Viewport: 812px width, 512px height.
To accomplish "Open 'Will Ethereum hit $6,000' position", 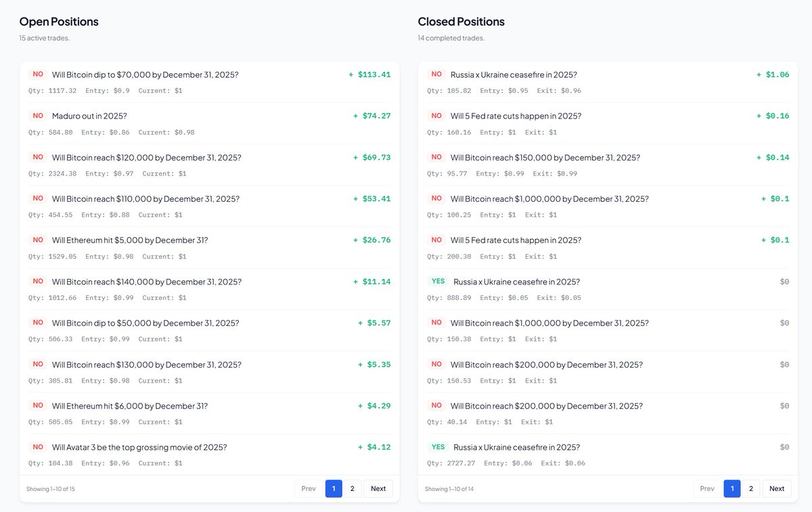I will [x=130, y=406].
